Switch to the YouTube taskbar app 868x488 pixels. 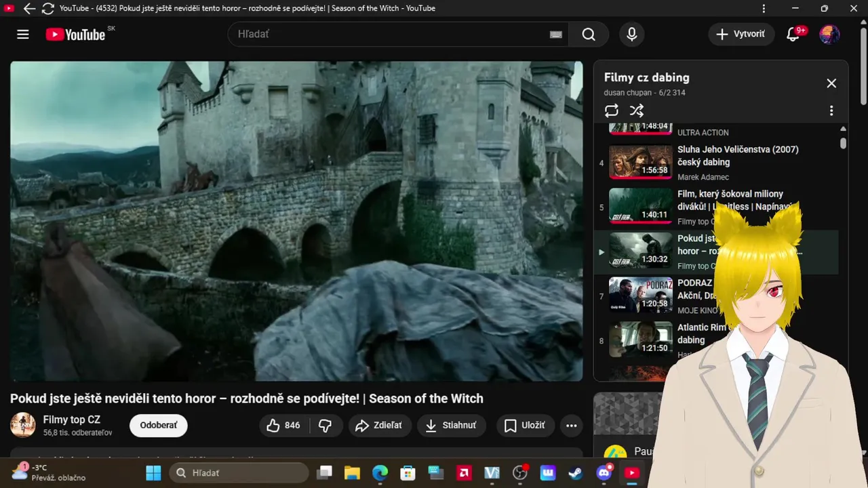tap(632, 472)
